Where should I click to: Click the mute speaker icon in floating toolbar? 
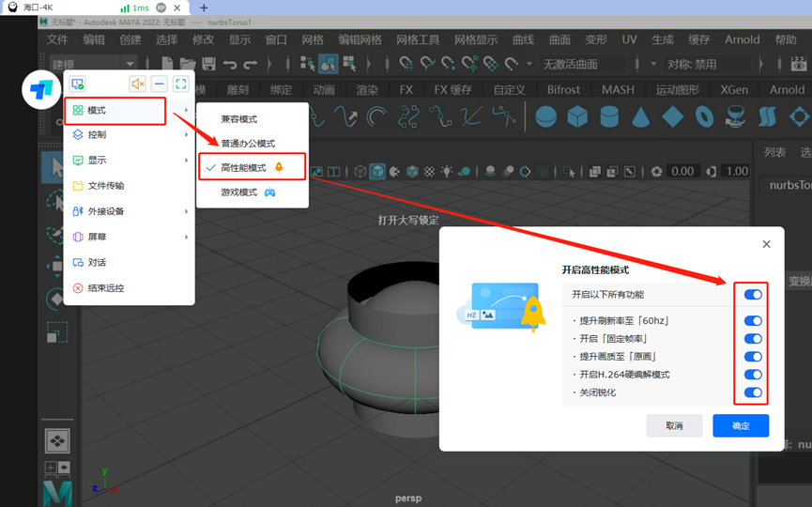(x=138, y=84)
